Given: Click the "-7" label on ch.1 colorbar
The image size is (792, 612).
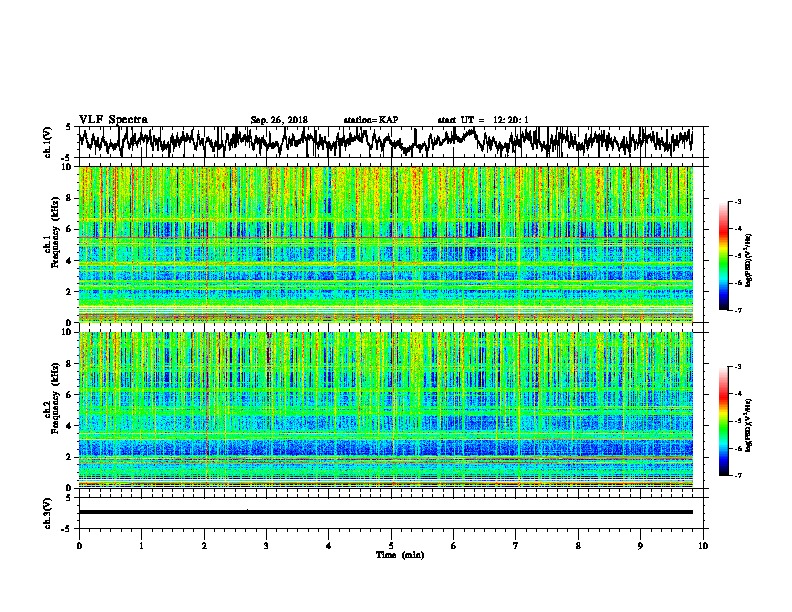Looking at the screenshot, I should pyautogui.click(x=738, y=311).
